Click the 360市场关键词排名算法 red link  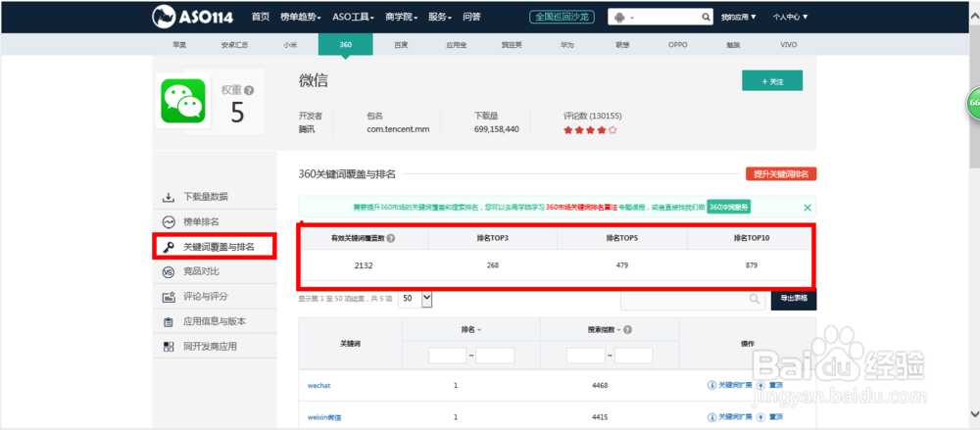coord(581,207)
